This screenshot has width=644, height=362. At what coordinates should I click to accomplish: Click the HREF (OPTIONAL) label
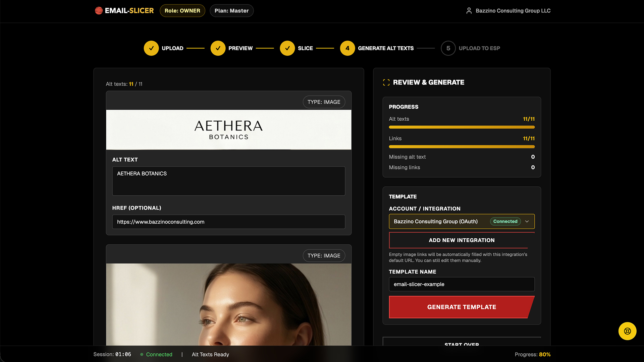pos(137,208)
